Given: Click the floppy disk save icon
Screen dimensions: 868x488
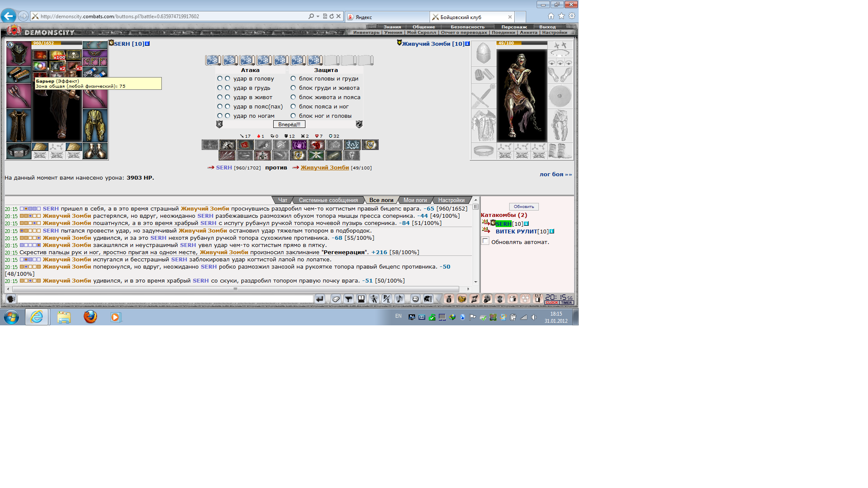Looking at the screenshot, I should click(361, 299).
